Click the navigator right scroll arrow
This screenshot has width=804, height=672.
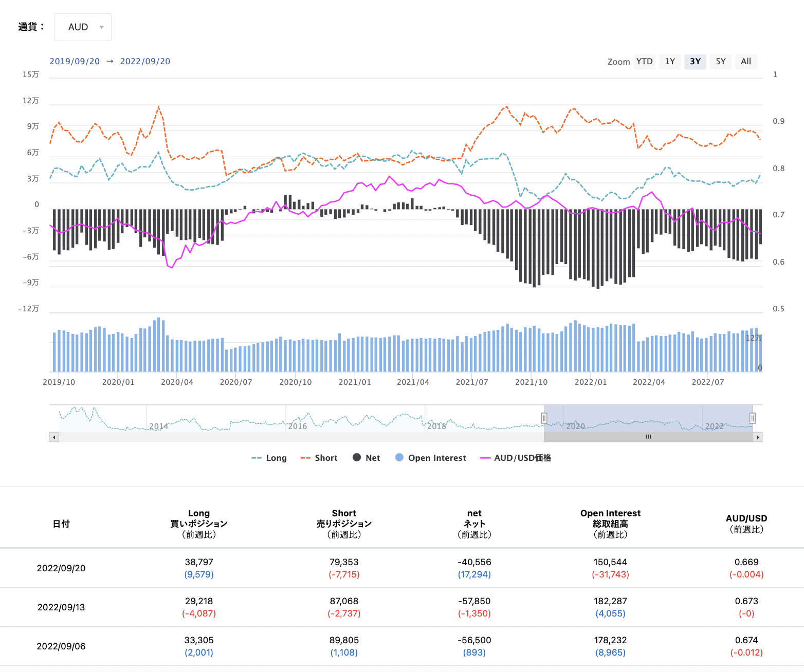[757, 437]
